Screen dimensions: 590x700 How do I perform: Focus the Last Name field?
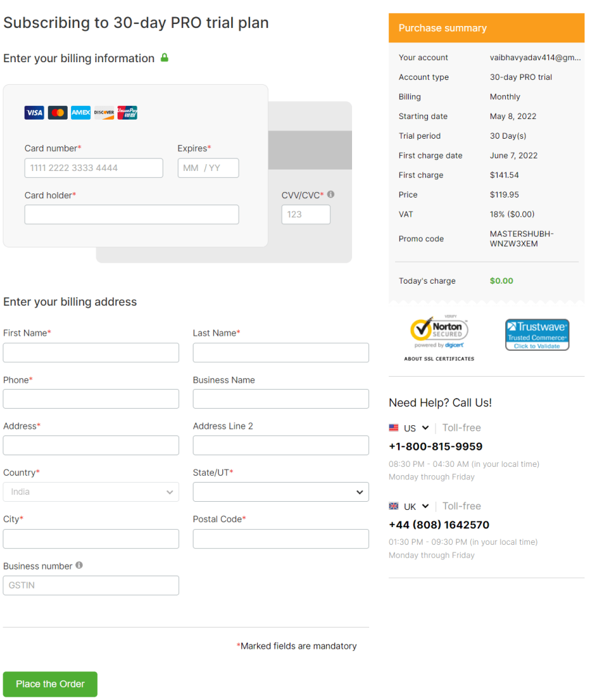pyautogui.click(x=281, y=353)
